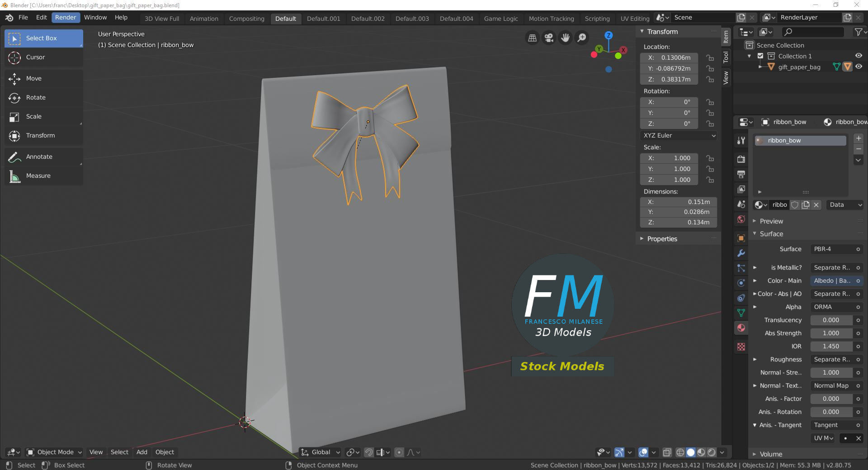Toggle the camera view icon
This screenshot has width=868, height=470.
(549, 38)
